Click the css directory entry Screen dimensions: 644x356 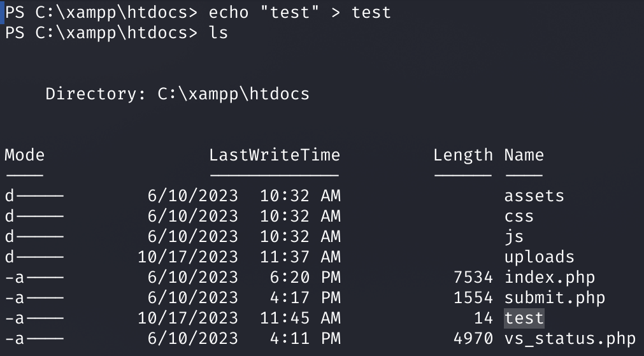(x=519, y=217)
